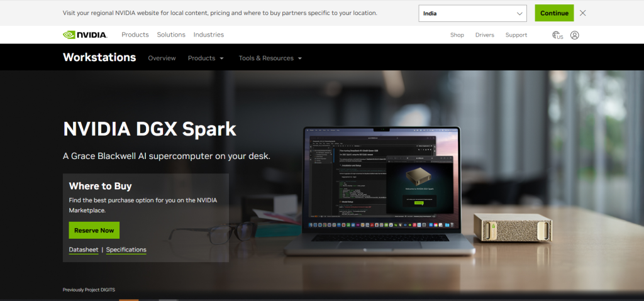This screenshot has height=301, width=644.
Task: Click the NVIDIA logo
Action: point(85,35)
